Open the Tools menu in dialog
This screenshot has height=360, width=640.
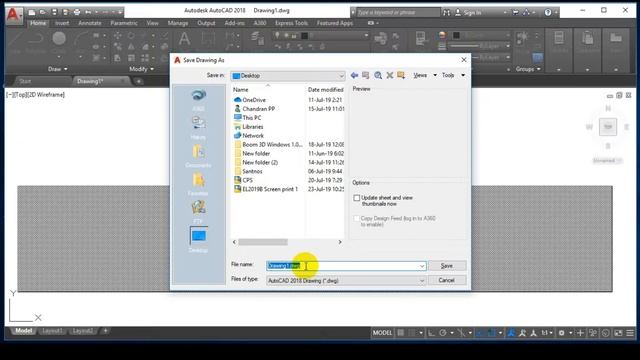453,76
